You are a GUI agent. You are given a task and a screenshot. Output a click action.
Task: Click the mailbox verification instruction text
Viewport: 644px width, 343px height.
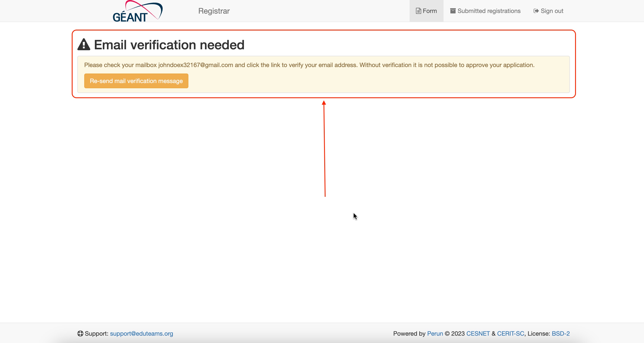309,65
